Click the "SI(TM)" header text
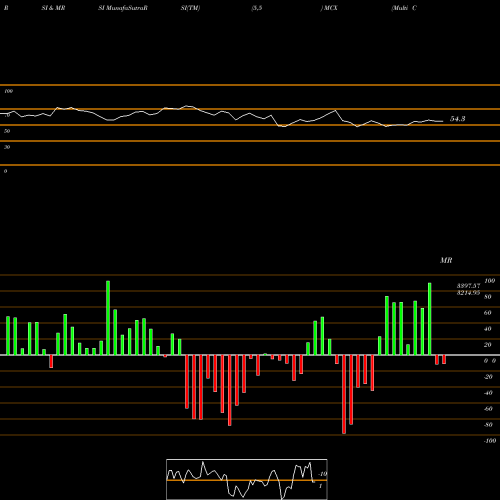The height and width of the screenshot is (500, 500). (190, 8)
